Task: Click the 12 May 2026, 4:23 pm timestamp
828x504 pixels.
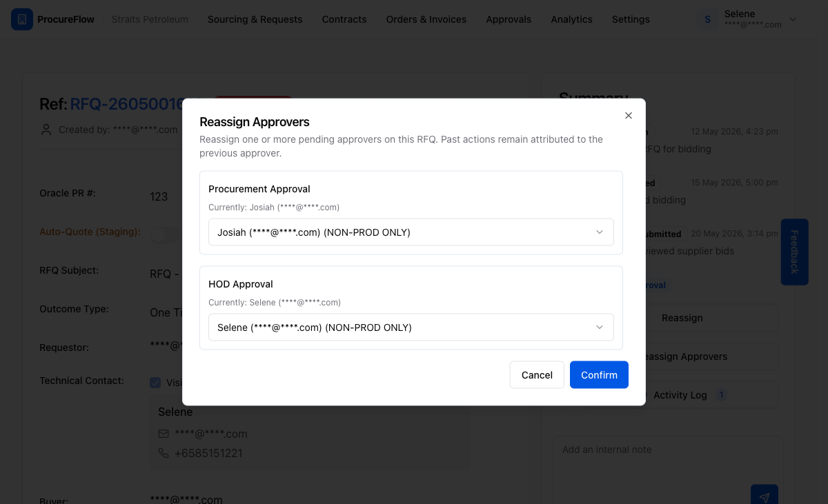Action: [x=734, y=132]
